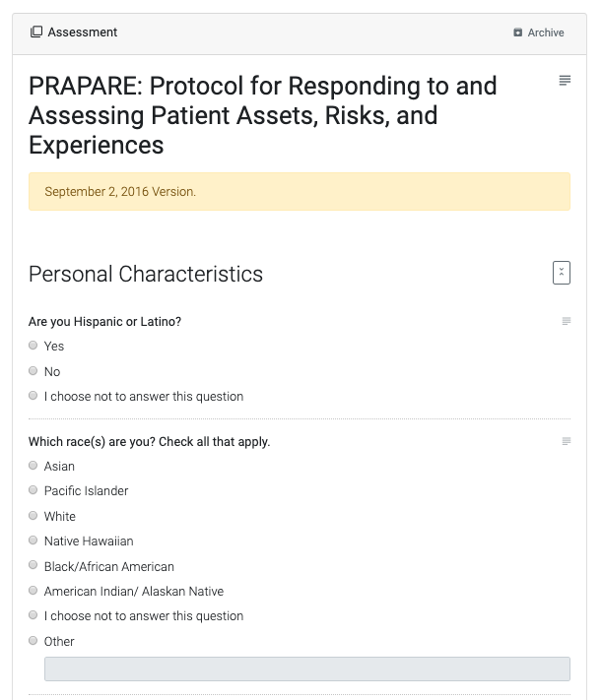This screenshot has width=602, height=700.
Task: Select Yes for Hispanic or Latino
Action: click(33, 346)
